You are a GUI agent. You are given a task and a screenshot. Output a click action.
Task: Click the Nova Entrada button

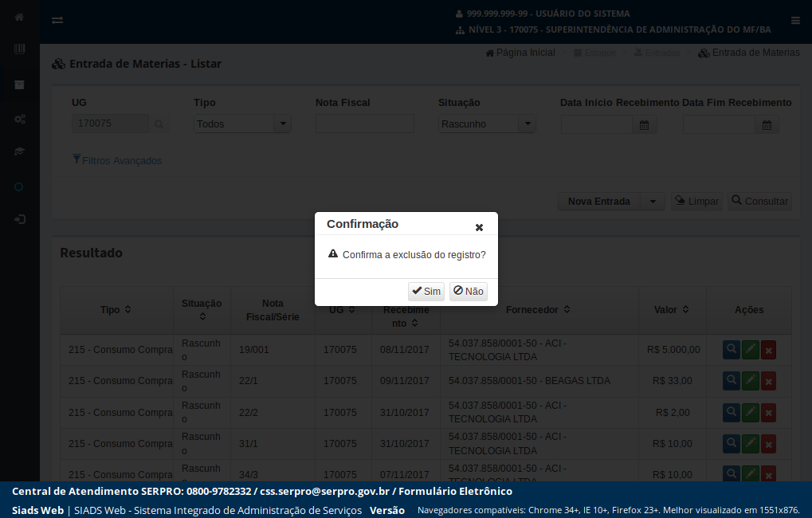point(599,202)
